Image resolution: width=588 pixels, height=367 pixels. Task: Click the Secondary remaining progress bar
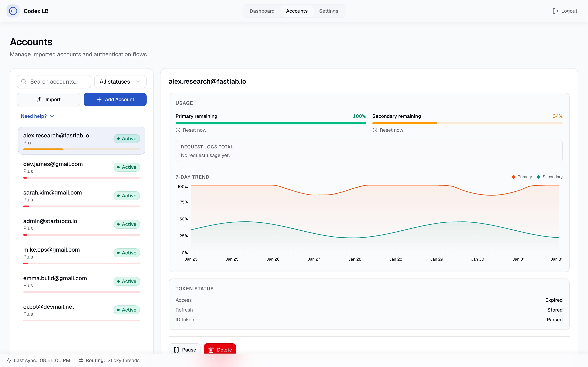(x=467, y=123)
